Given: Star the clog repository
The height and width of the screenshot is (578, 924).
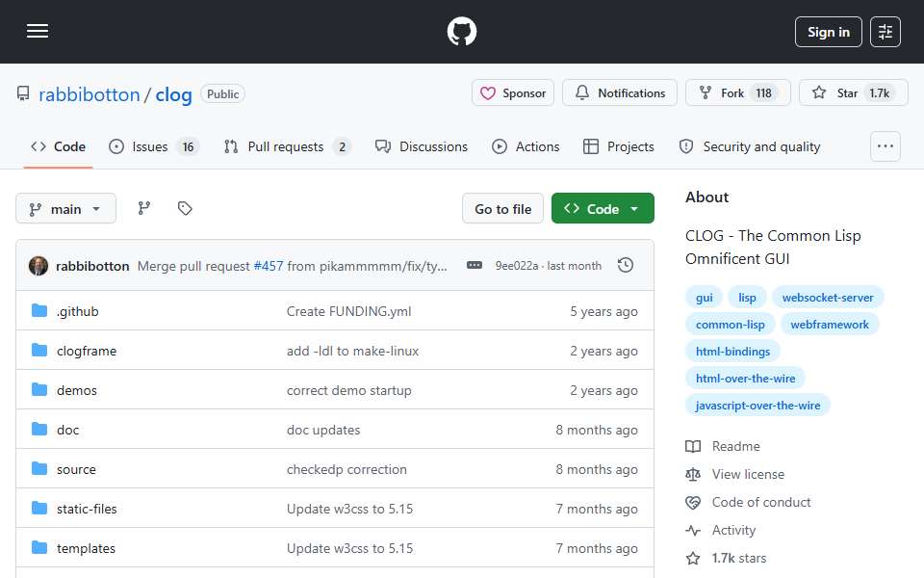Looking at the screenshot, I should pyautogui.click(x=853, y=93).
